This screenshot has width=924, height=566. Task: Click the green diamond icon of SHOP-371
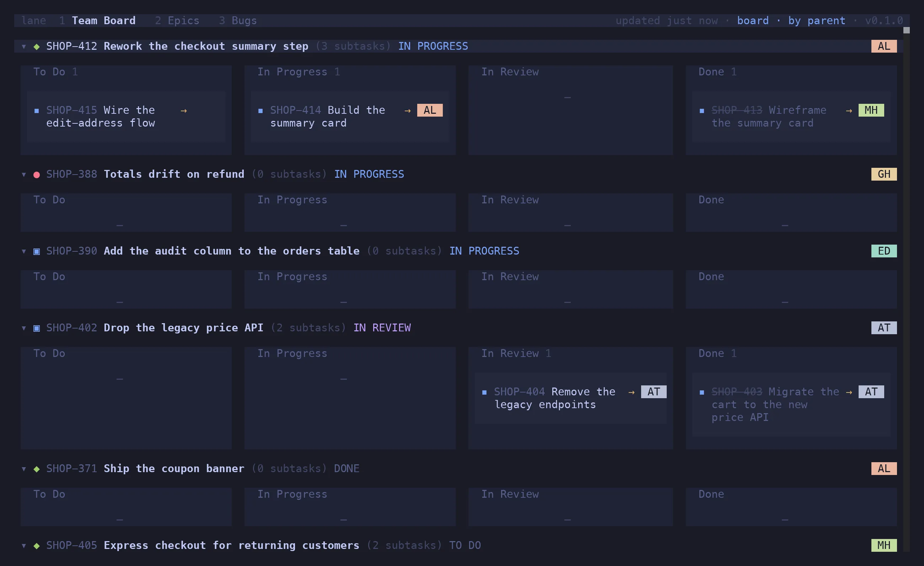(x=36, y=469)
